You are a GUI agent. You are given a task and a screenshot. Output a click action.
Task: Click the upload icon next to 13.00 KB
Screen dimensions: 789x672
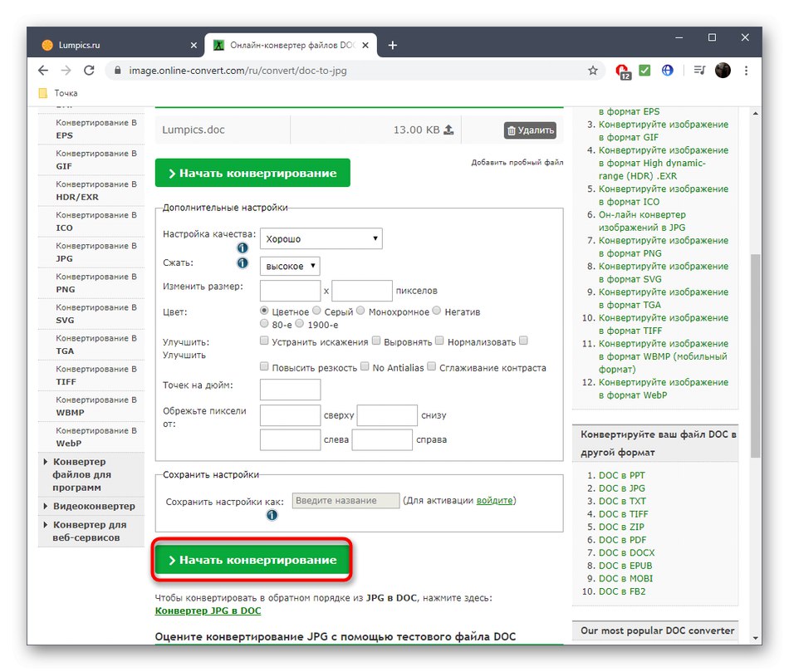pyautogui.click(x=448, y=130)
